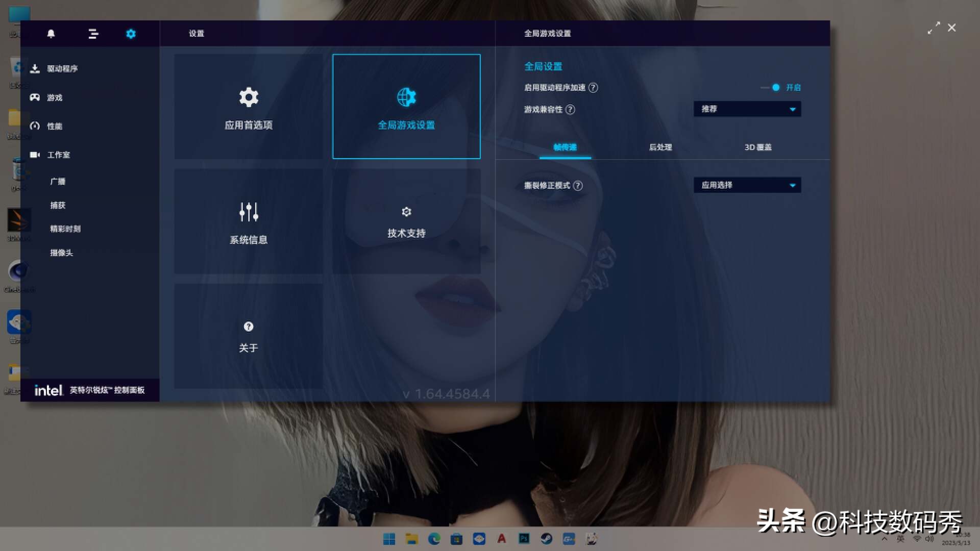980x551 pixels.
Task: Click help icon beside 游戏兼容性
Action: (x=570, y=110)
